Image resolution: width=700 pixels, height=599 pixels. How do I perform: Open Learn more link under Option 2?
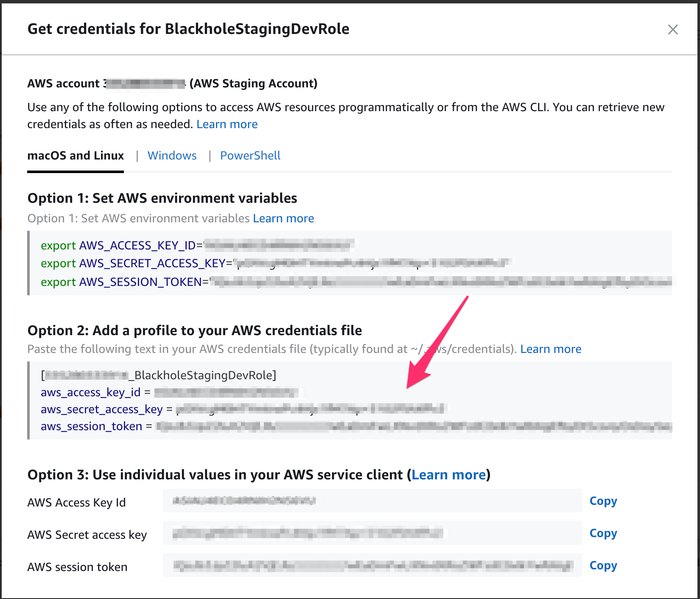(x=551, y=349)
